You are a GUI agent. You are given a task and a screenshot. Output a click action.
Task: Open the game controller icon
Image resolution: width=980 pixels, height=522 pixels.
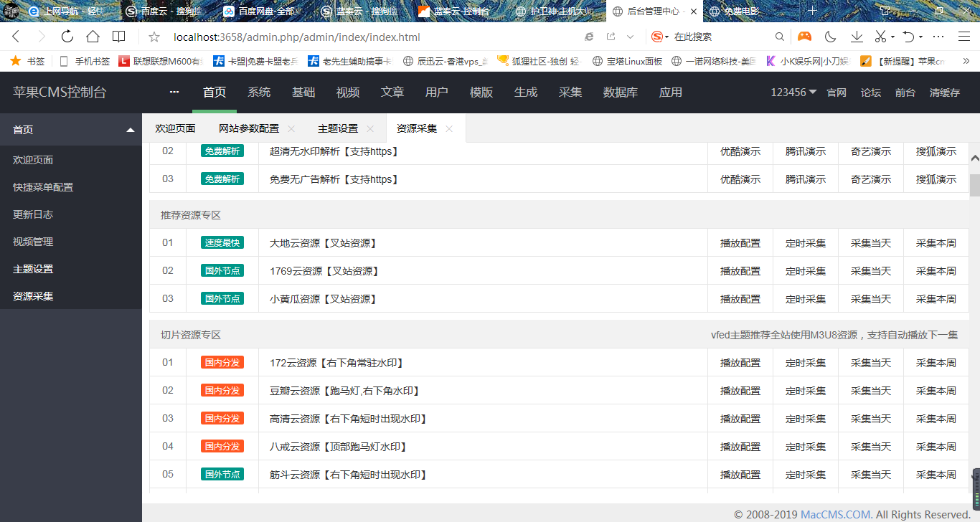coord(805,37)
